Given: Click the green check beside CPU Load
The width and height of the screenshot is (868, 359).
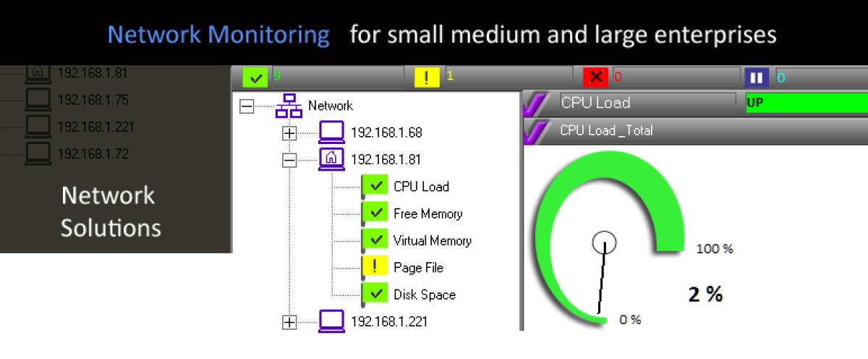Looking at the screenshot, I should [375, 186].
